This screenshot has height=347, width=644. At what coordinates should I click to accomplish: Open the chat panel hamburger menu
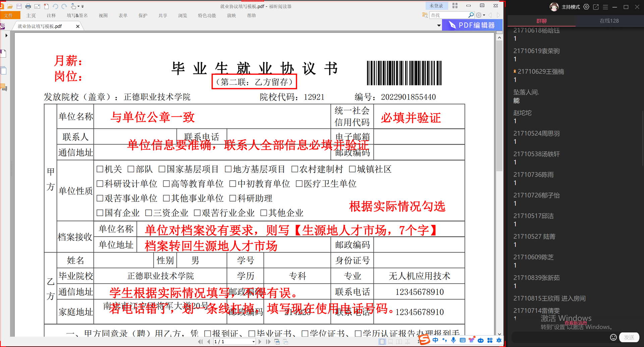click(x=605, y=7)
